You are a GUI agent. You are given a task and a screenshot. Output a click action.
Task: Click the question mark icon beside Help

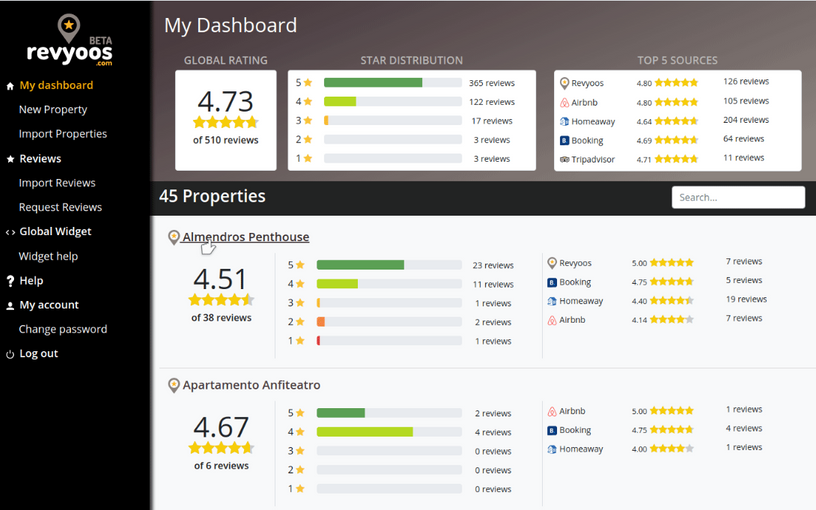point(10,282)
